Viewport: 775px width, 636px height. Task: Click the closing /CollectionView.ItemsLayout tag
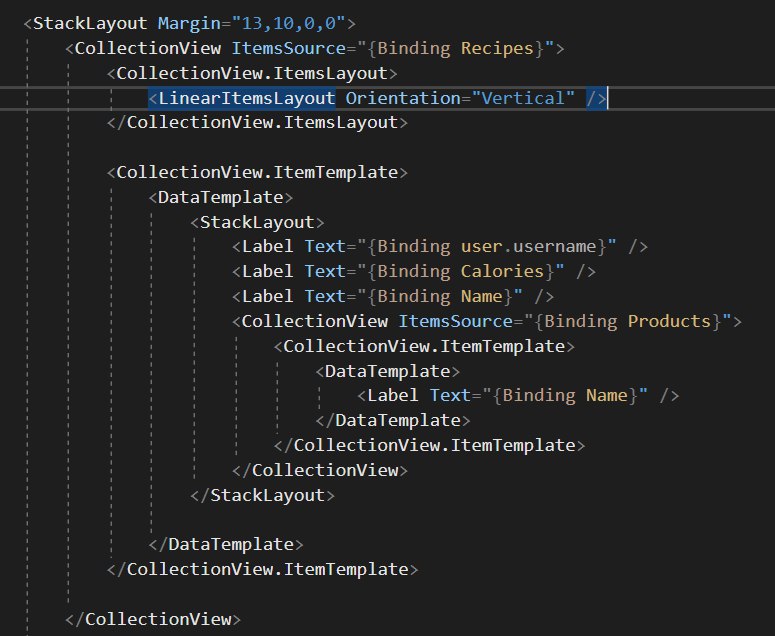(x=258, y=123)
